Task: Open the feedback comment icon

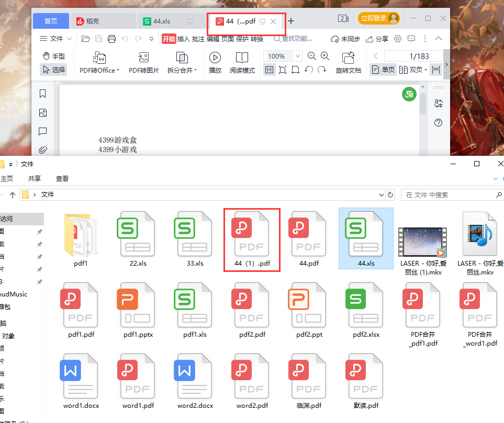Action: coord(411,39)
